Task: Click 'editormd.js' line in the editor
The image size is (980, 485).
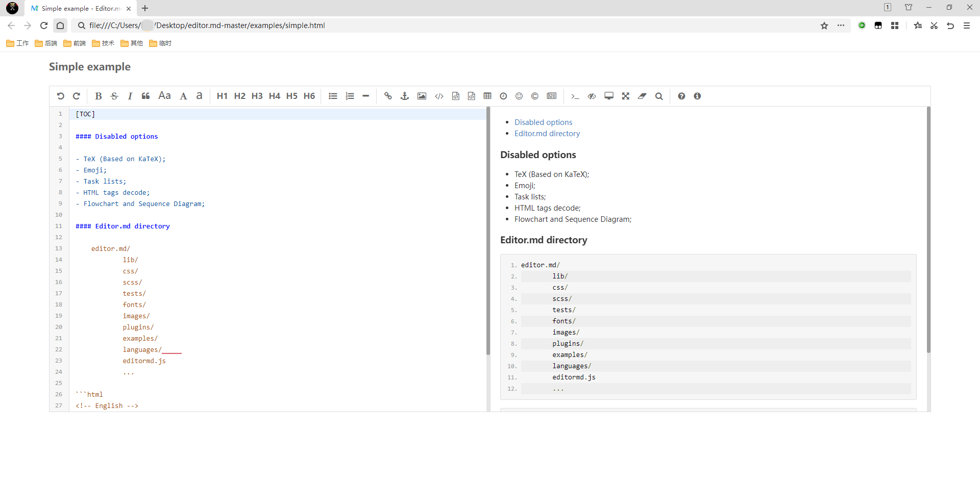Action: 144,361
